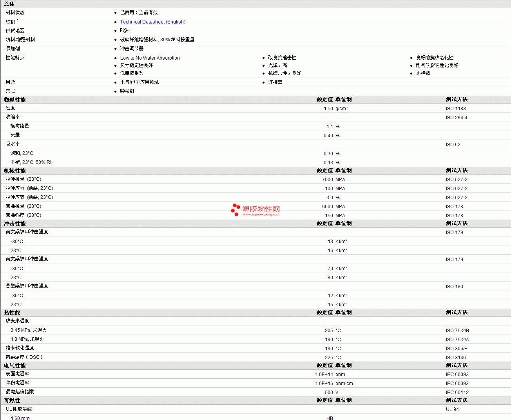Select the 拉伸应变 value 3.0

330,198
